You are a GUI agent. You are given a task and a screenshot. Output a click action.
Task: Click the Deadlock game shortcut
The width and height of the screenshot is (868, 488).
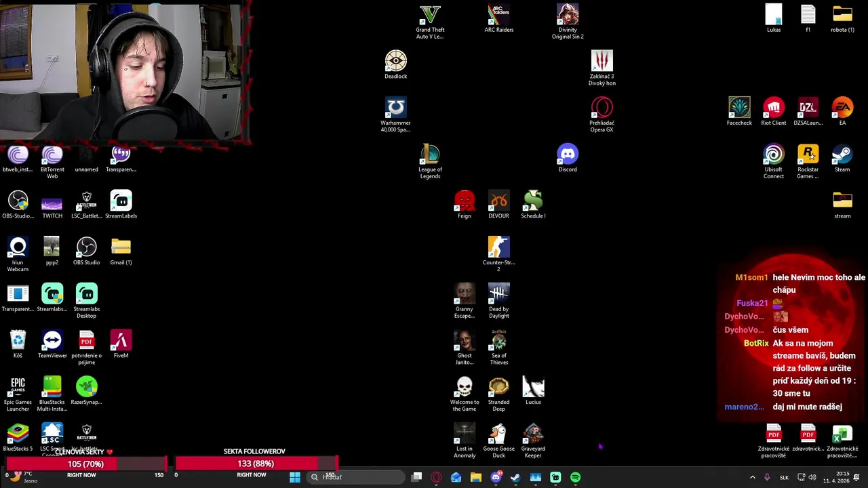pyautogui.click(x=395, y=65)
